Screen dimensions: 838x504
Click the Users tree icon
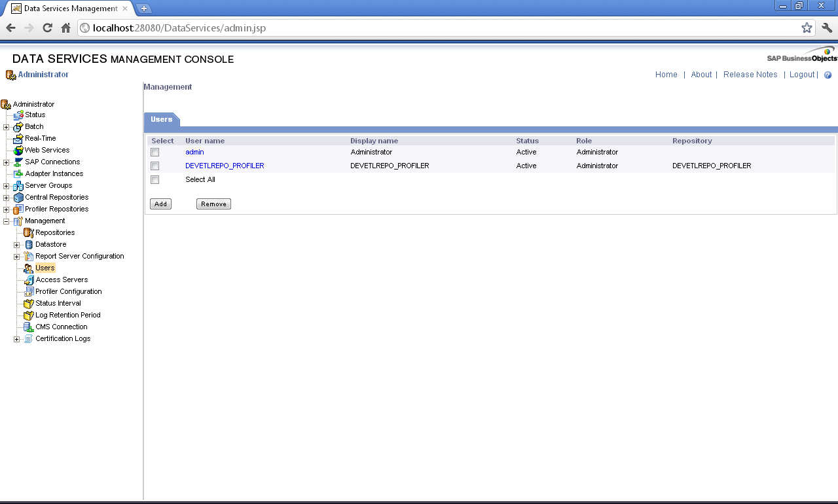29,268
